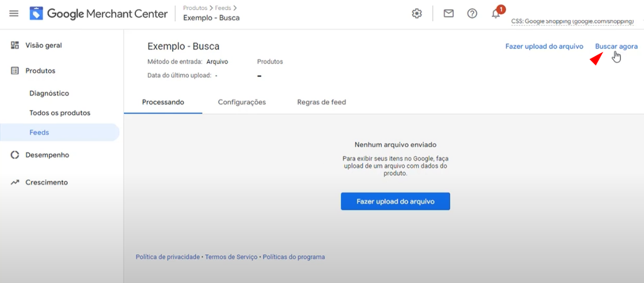Switch to the Regras de feed tab
Screen dimensions: 644x283
(322, 102)
